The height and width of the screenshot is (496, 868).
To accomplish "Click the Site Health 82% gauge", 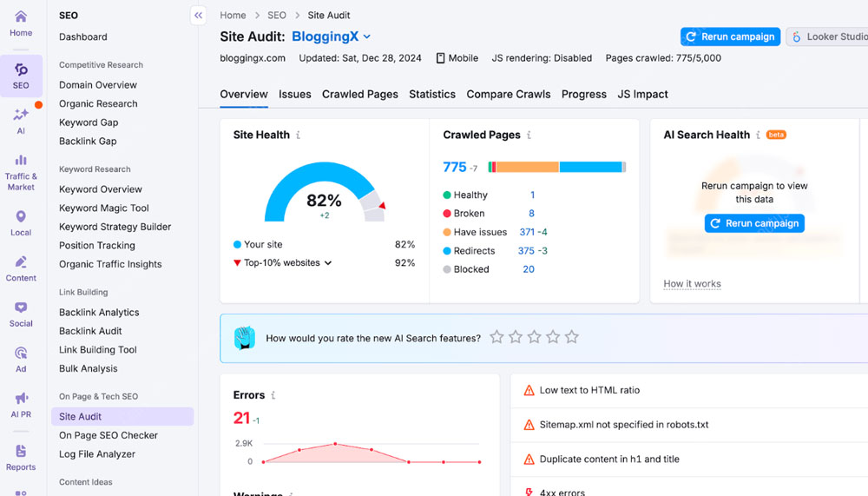I will pos(325,192).
